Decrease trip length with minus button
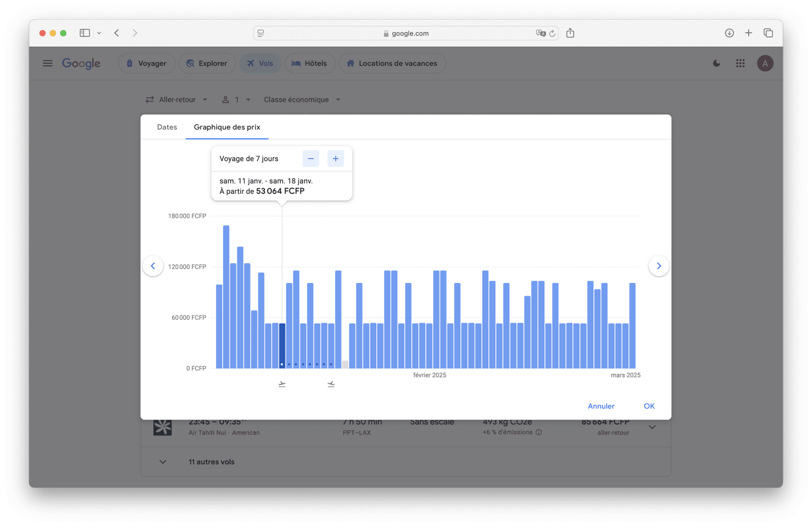Screen dimensions: 812x526 pos(311,159)
